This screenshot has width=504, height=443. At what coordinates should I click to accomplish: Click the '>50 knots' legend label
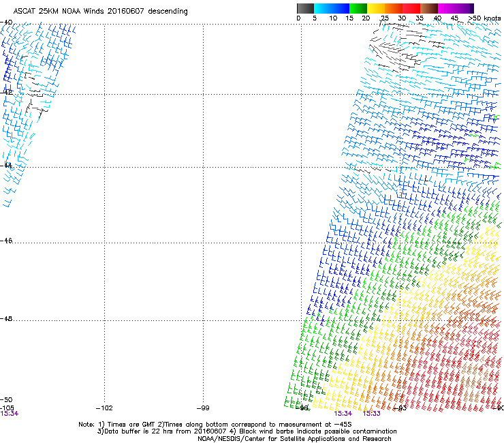(484, 18)
